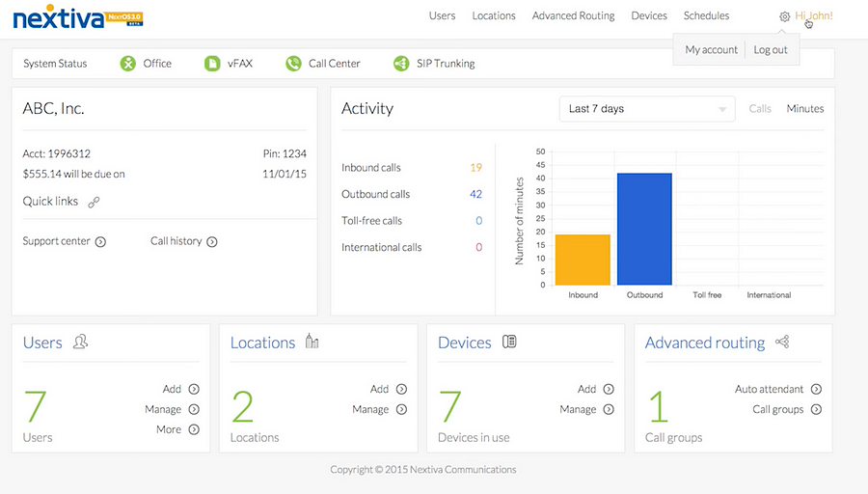Click the Devices Manage arrow icon
This screenshot has width=868, height=494.
coord(609,409)
